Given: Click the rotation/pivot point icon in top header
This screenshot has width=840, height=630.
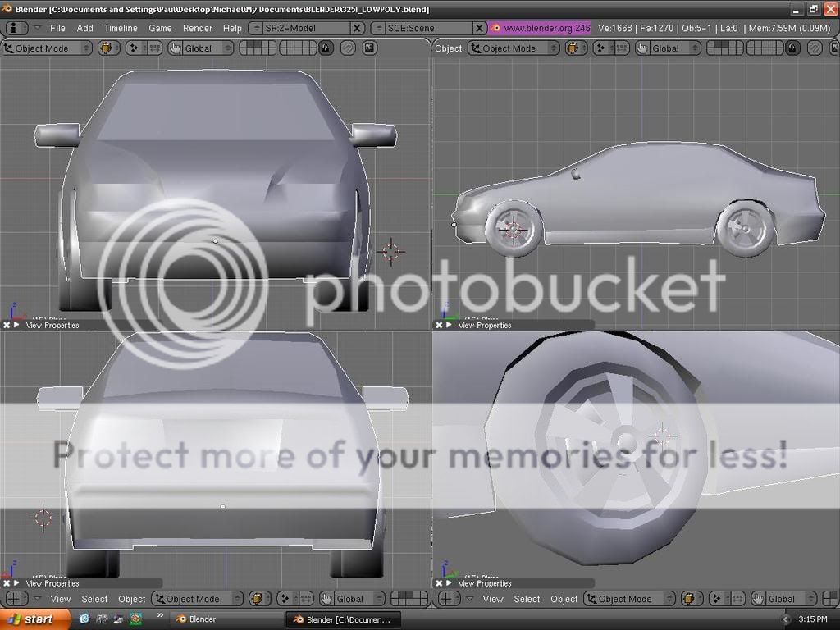Looking at the screenshot, I should point(134,48).
